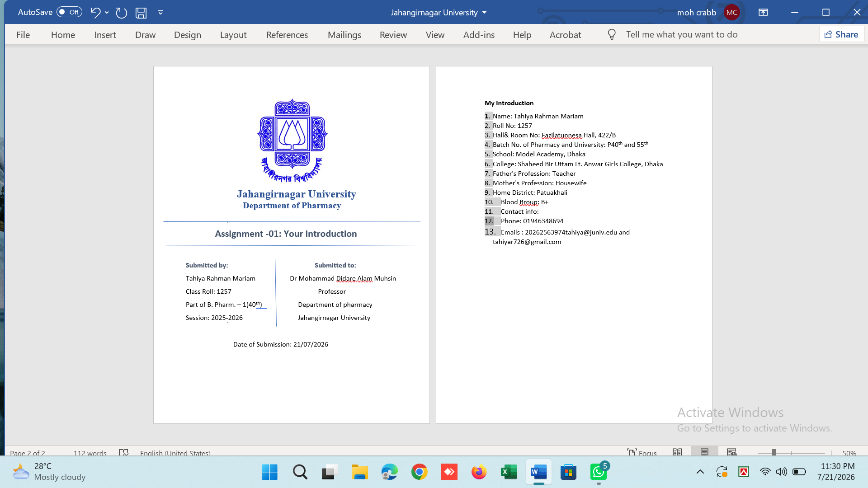Click the Name: Tahiya Rahman Mariam line

pos(538,116)
